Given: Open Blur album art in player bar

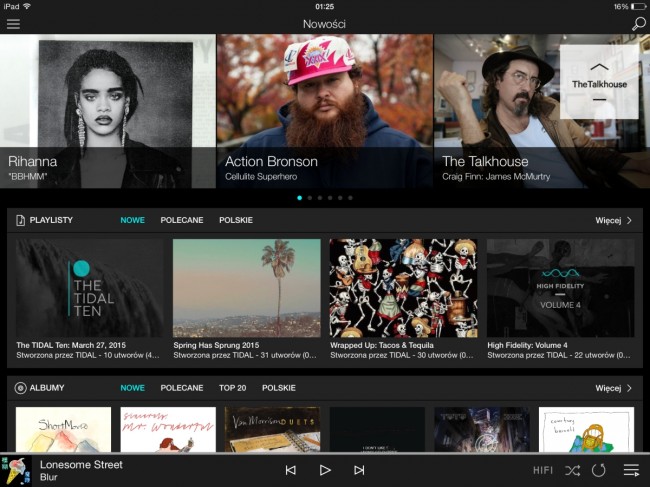Looking at the screenshot, I should (16, 470).
